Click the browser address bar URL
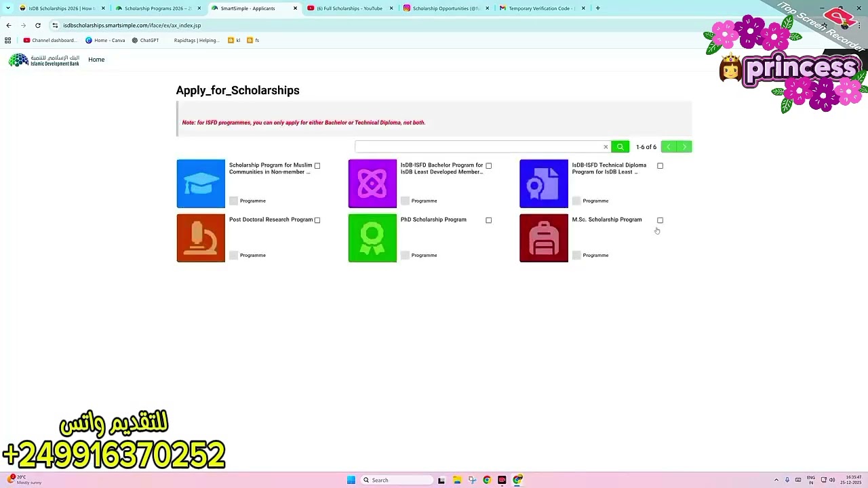The width and height of the screenshot is (868, 488). coord(132,25)
